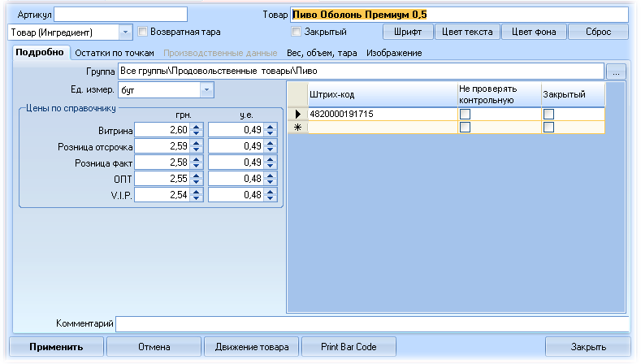The image size is (641, 364).
Task: Switch to Остатки по точкам tab
Action: pyautogui.click(x=115, y=53)
